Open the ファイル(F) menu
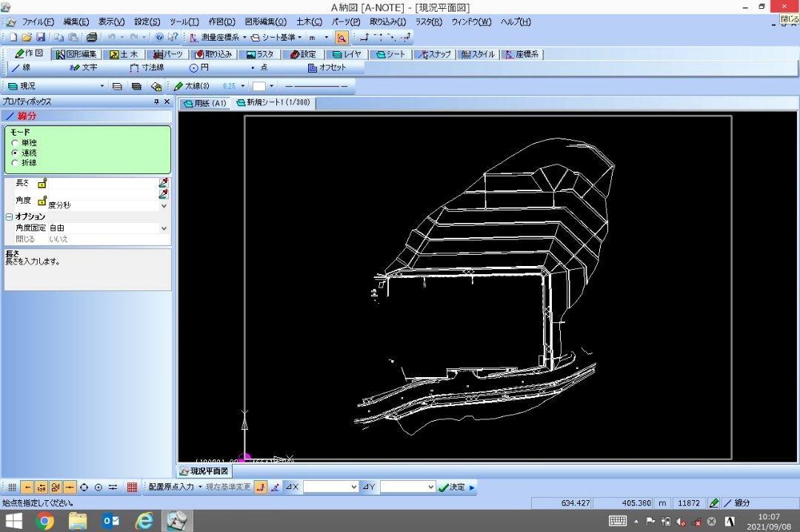The height and width of the screenshot is (532, 800). click(38, 22)
